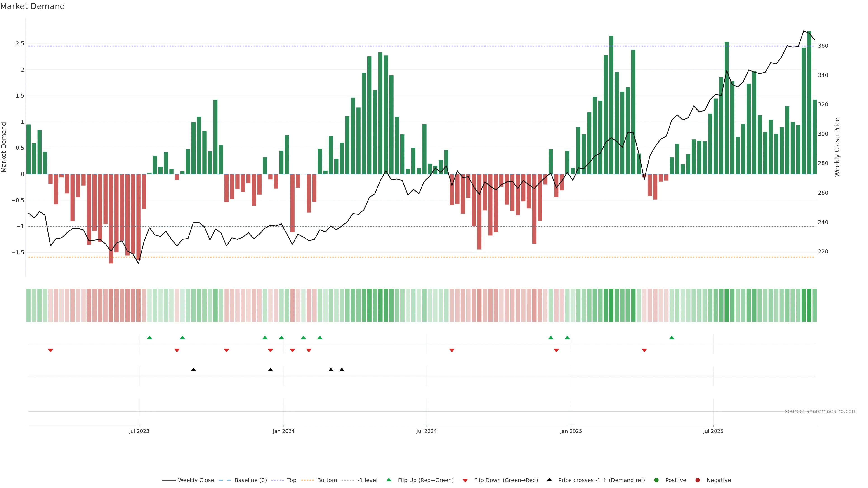Click the Negative red dot legend
This screenshot has height=488, width=868.
[698, 480]
